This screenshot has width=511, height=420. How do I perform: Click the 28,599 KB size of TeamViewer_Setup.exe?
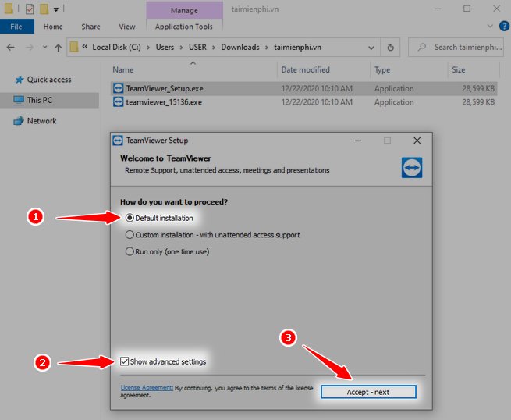coord(478,89)
